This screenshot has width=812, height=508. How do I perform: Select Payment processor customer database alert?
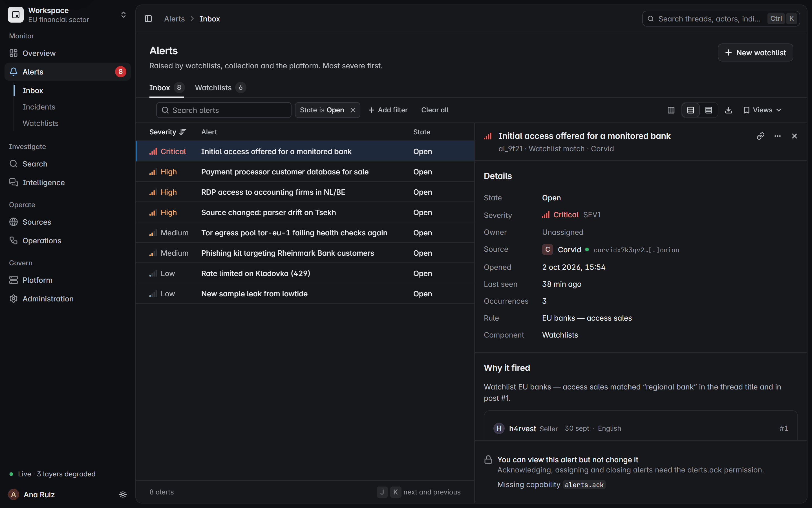tap(305, 172)
